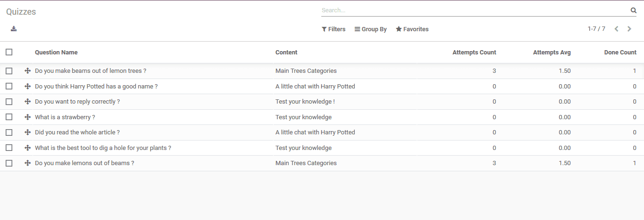
Task: Sort by Attempts Count column header
Action: pyautogui.click(x=474, y=53)
